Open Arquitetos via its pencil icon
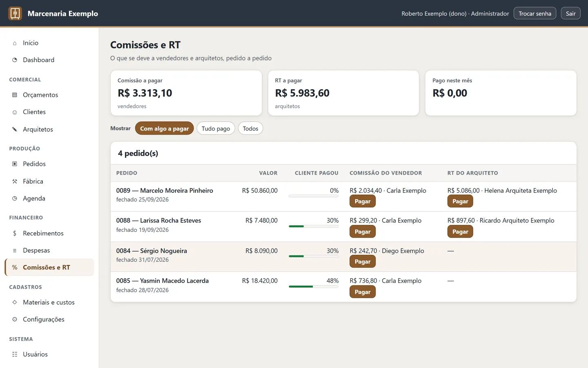Viewport: 588px width, 368px height. click(15, 129)
